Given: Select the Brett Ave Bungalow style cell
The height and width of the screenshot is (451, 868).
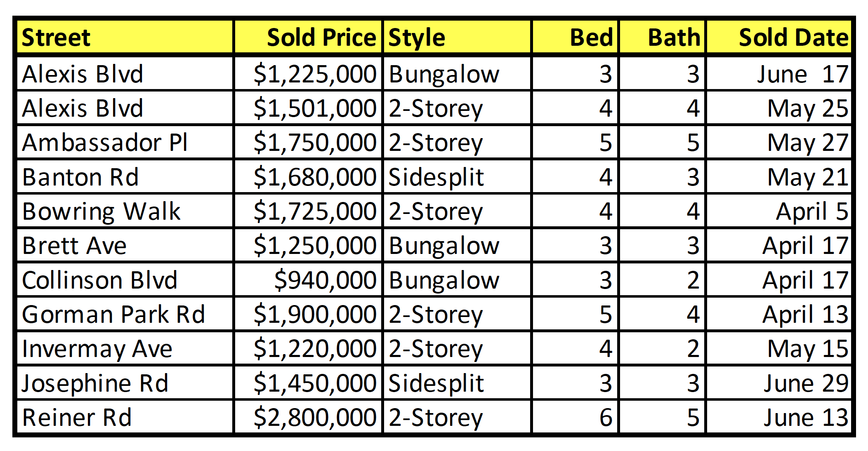Looking at the screenshot, I should 457,245.
